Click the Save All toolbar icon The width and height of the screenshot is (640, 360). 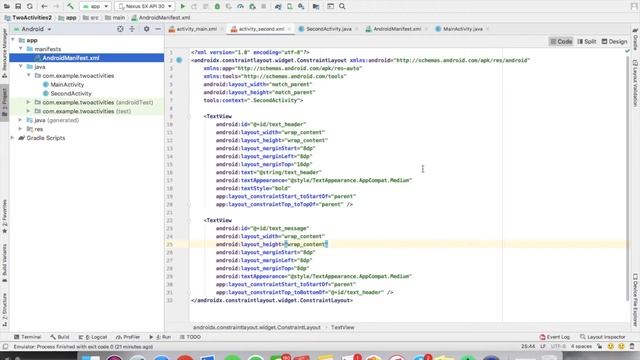point(18,7)
